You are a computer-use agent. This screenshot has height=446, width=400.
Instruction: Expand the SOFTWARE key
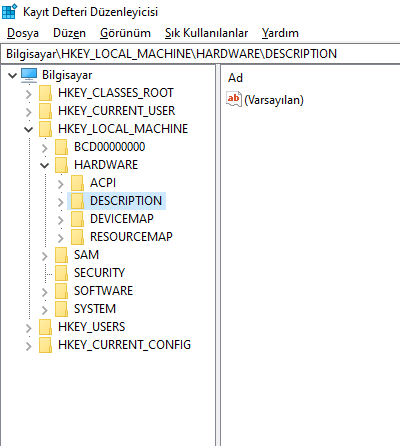45,292
